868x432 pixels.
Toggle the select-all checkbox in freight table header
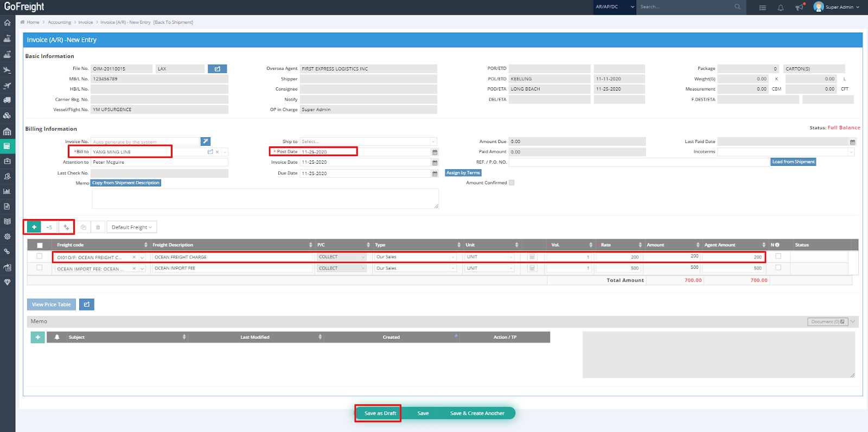[x=40, y=245]
